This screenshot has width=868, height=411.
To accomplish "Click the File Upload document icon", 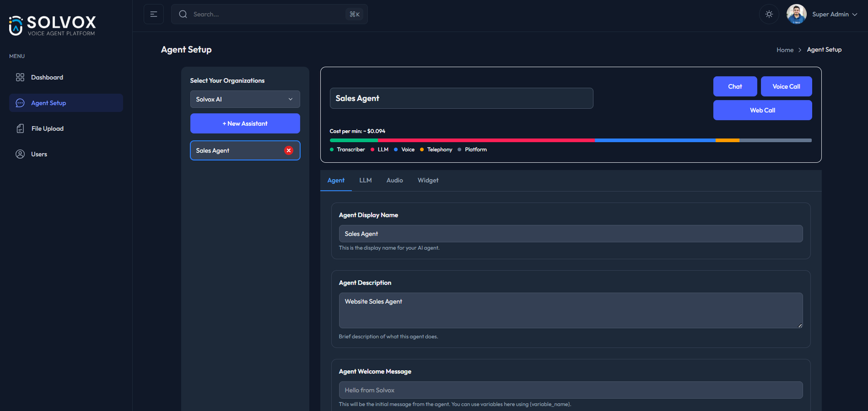I will [20, 129].
